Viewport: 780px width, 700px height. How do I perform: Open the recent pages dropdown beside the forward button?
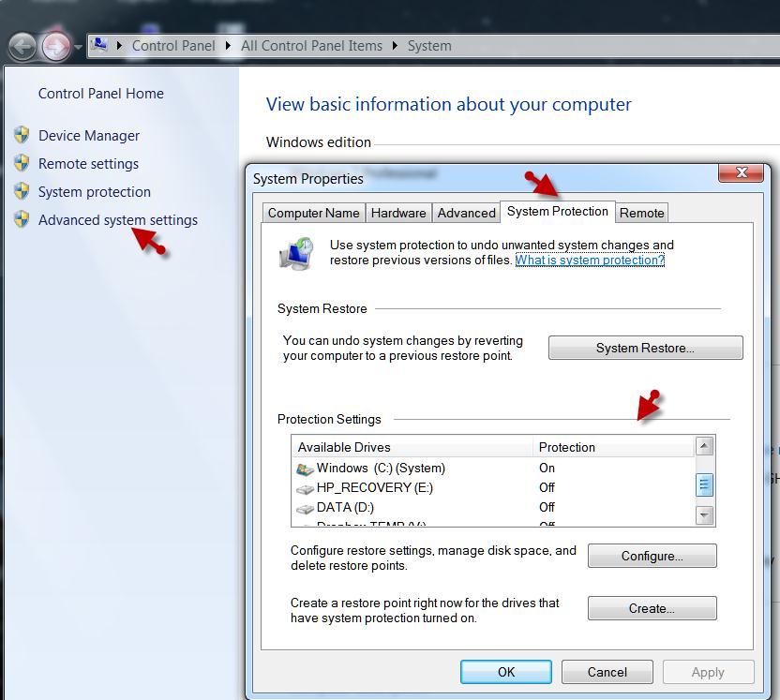coord(76,45)
